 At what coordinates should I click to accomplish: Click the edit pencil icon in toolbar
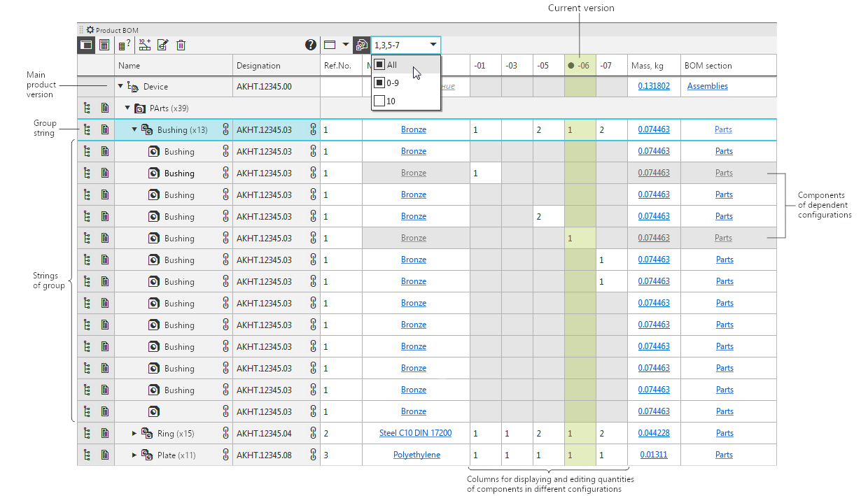pyautogui.click(x=163, y=45)
